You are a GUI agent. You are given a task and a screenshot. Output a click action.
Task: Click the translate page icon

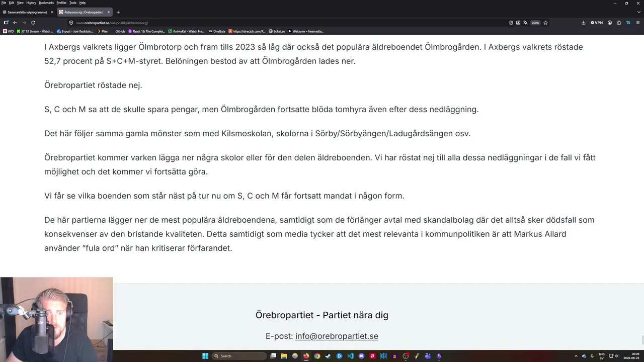click(525, 23)
